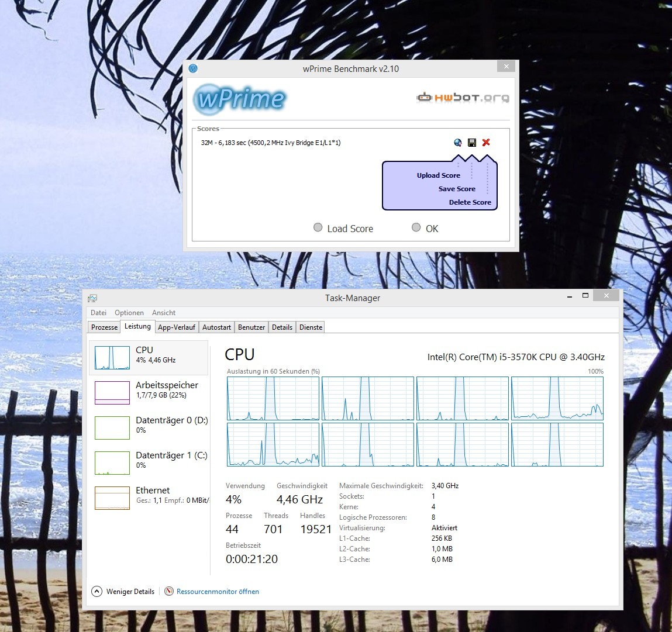The width and height of the screenshot is (672, 632).
Task: Open the Ansicht menu
Action: tap(164, 313)
